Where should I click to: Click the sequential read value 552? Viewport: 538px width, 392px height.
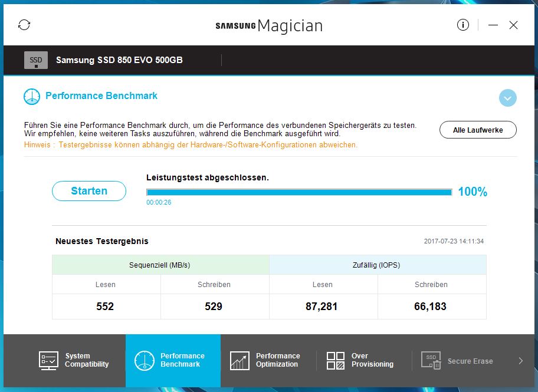coord(104,307)
